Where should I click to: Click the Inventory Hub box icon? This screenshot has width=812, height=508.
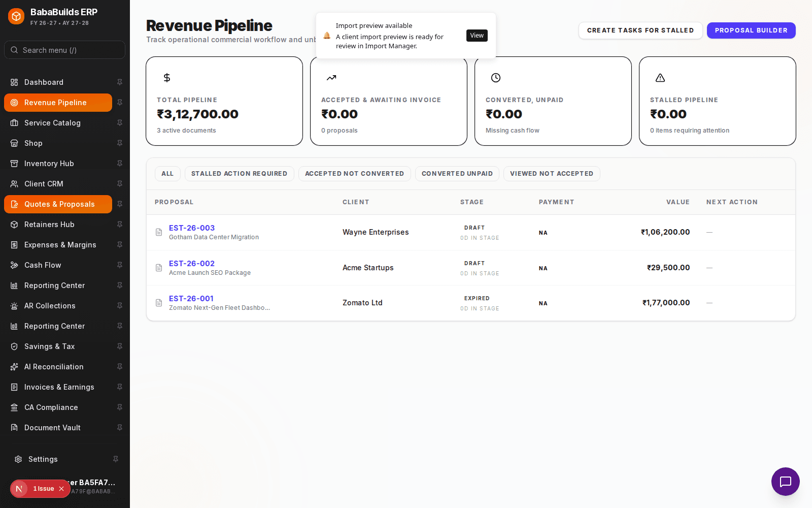tap(14, 164)
